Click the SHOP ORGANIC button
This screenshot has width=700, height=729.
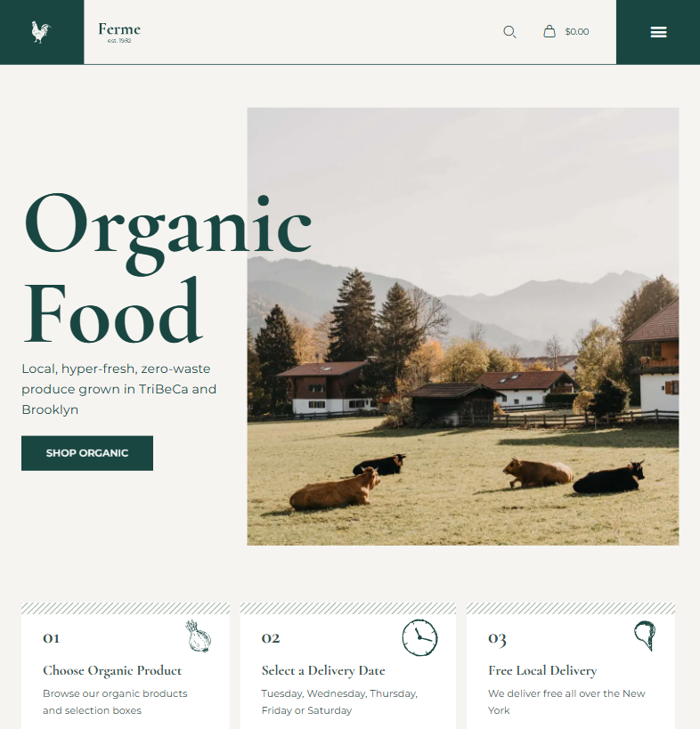coord(87,453)
